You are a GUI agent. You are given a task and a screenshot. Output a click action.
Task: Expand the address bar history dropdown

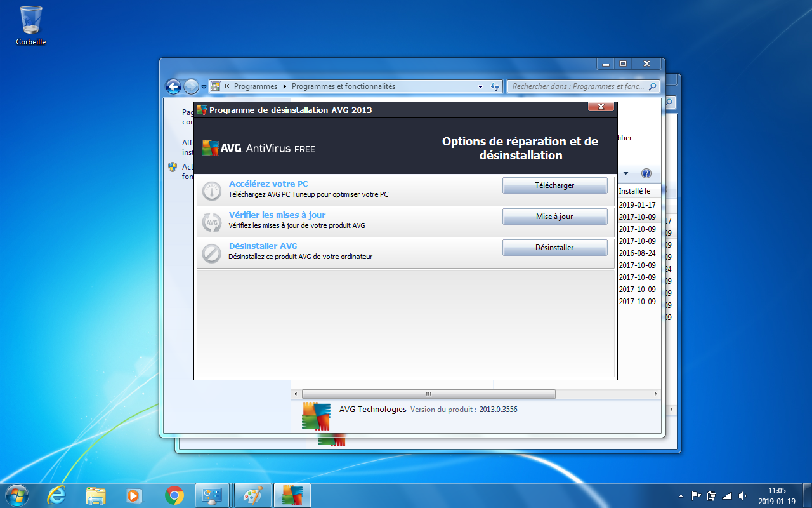click(480, 86)
